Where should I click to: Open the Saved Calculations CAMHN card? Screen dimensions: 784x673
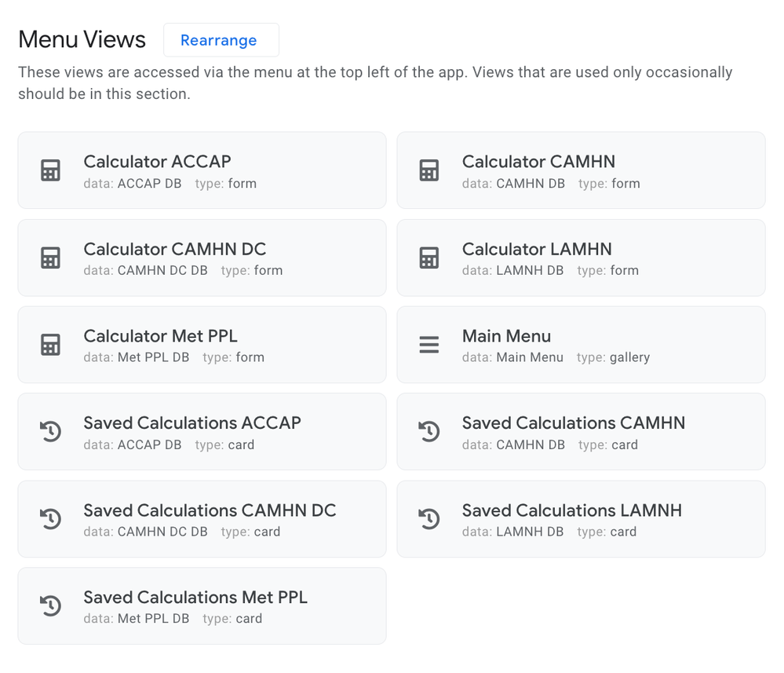(x=581, y=431)
